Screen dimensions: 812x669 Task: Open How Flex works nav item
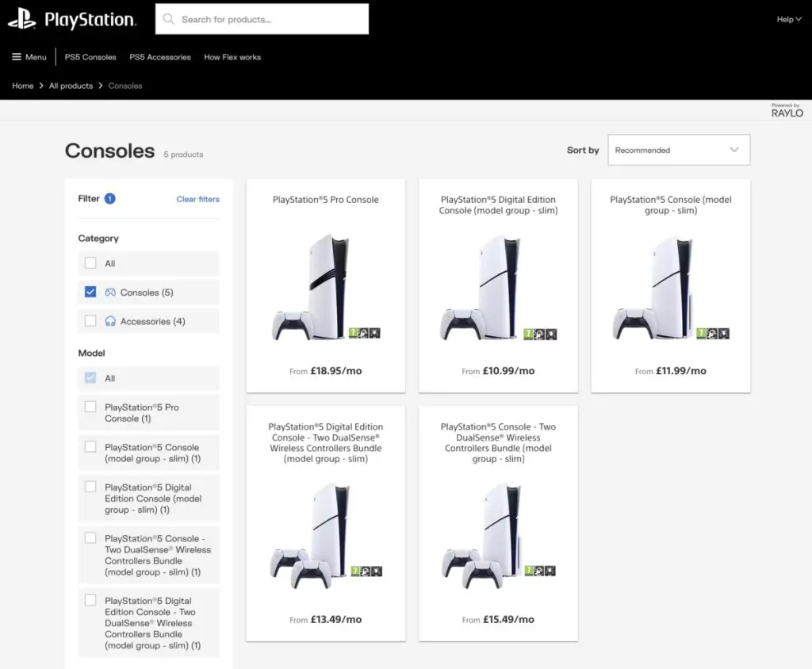[232, 57]
